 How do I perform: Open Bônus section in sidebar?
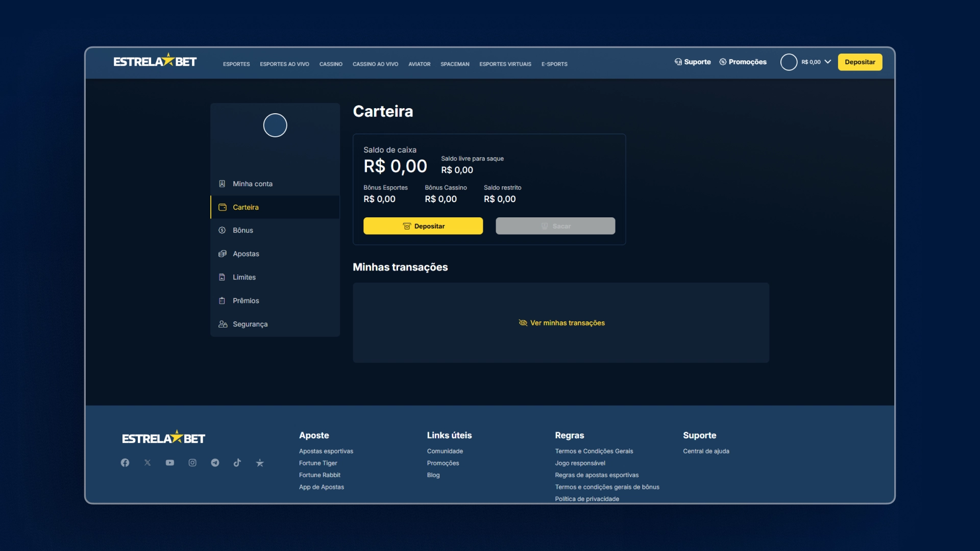click(275, 230)
